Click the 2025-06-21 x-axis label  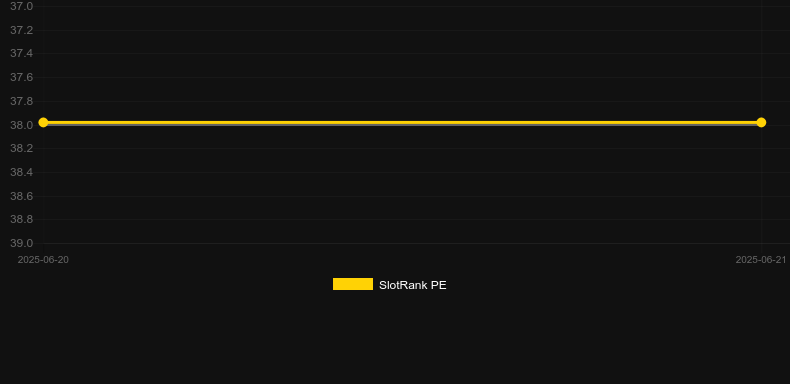click(761, 260)
